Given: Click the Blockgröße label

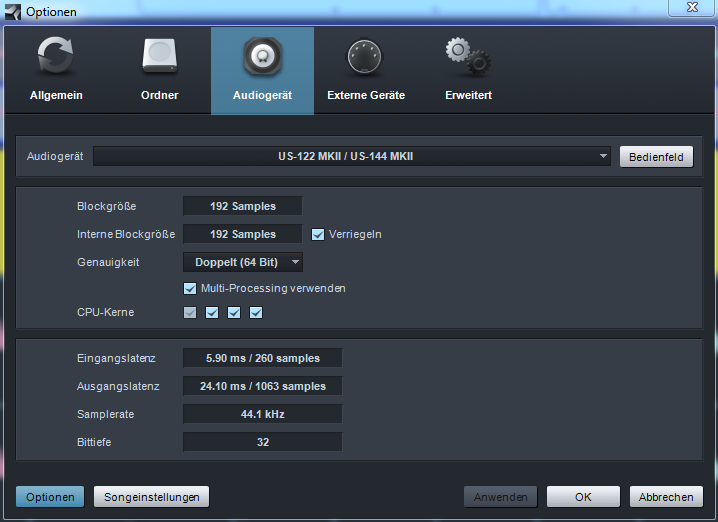Looking at the screenshot, I should coord(107,206).
